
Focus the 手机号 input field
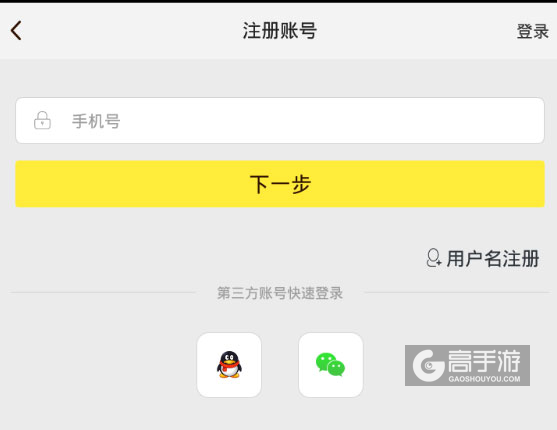(280, 120)
